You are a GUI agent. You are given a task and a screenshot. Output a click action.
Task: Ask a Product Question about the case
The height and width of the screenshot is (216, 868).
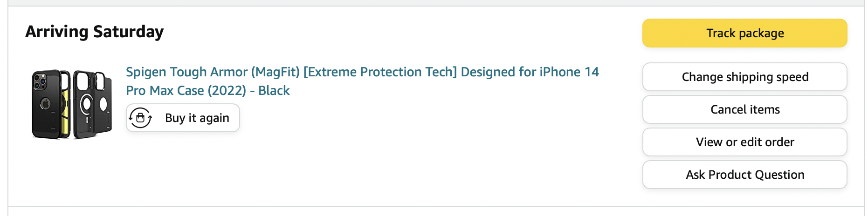pyautogui.click(x=744, y=175)
